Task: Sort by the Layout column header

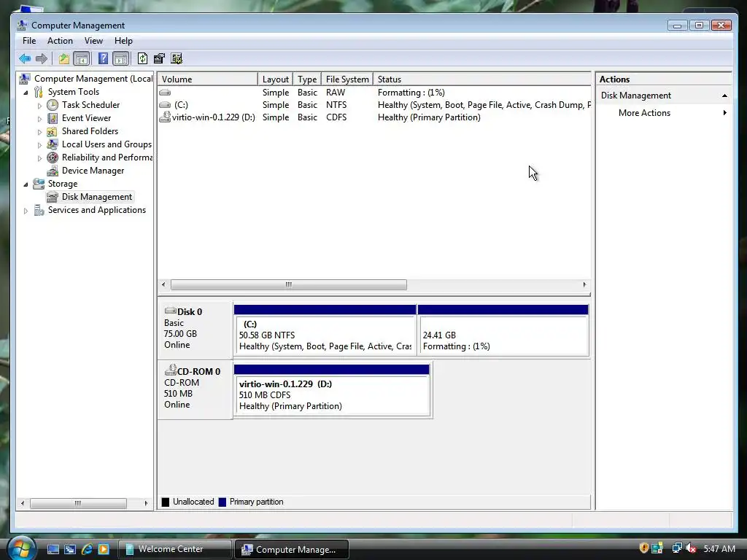Action: 275,79
